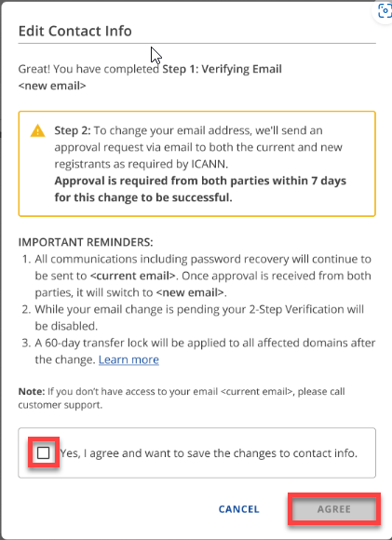Click the bold 'Approval is required' warning text
Viewport: 392px width, 540px height.
point(200,189)
